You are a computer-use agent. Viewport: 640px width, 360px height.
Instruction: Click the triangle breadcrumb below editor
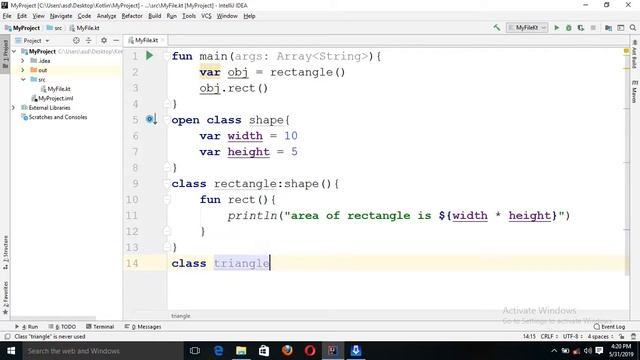pos(180,316)
